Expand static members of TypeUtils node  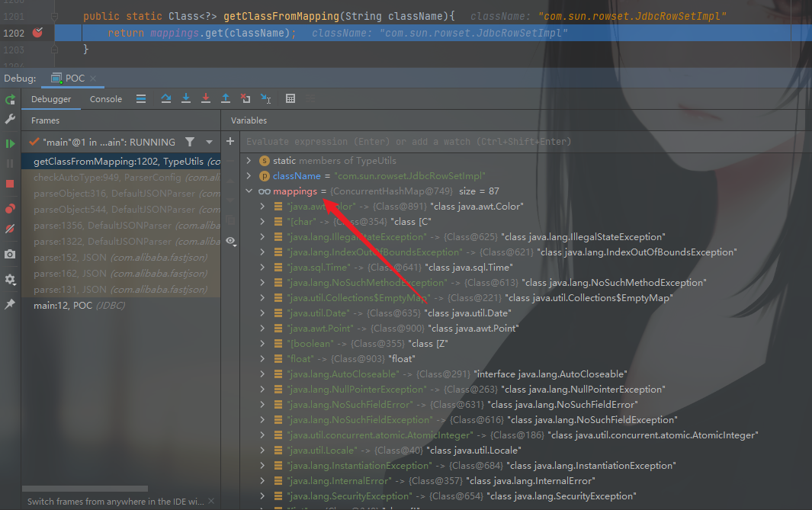(x=249, y=161)
